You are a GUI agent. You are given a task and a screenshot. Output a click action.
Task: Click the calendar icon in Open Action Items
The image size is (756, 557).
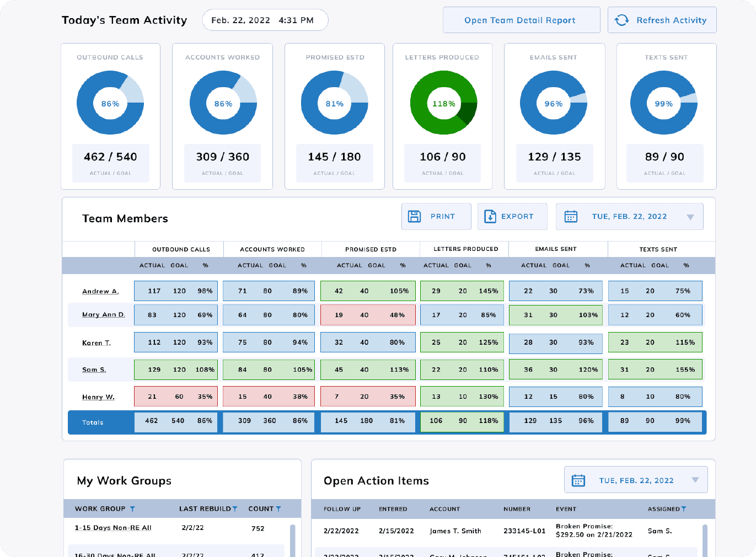tap(578, 479)
